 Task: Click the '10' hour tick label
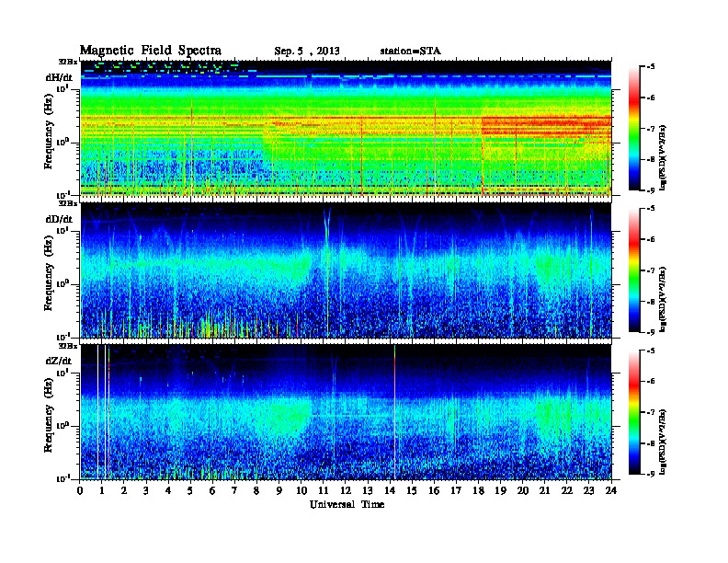click(x=301, y=490)
